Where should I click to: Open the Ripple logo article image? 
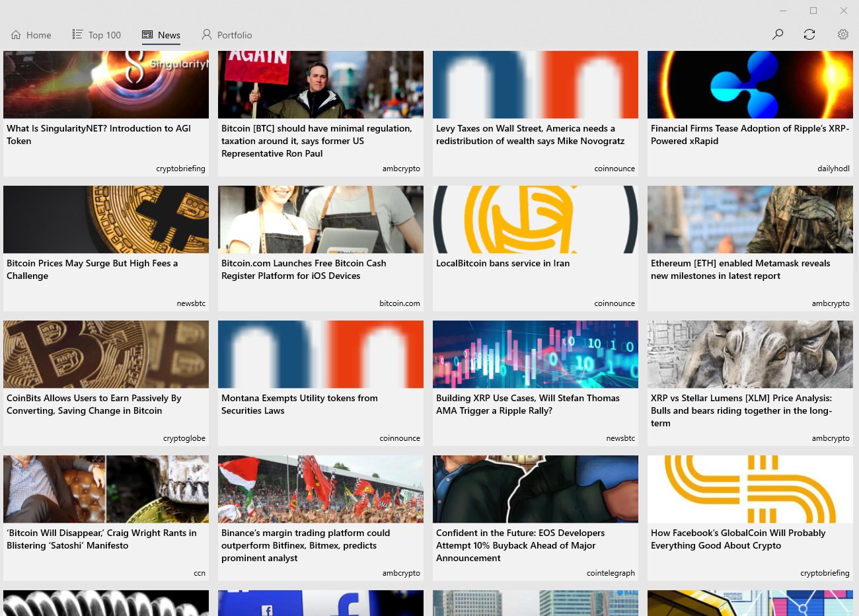[x=750, y=85]
